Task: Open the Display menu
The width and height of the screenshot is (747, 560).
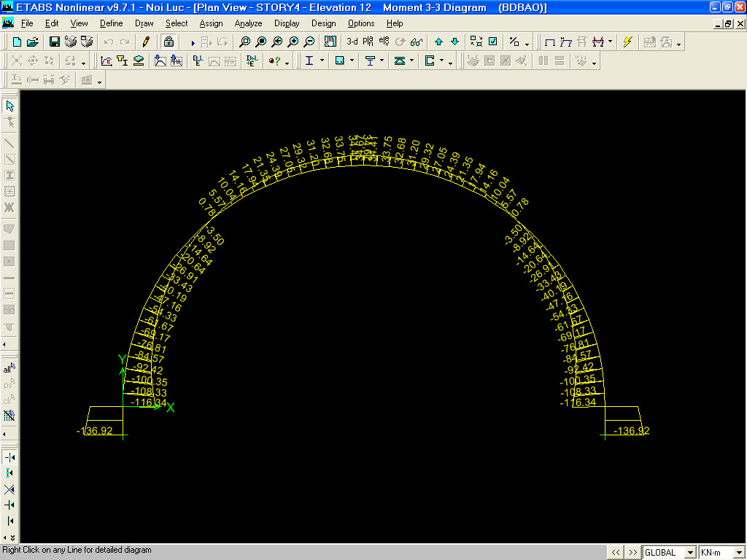Action: [287, 23]
